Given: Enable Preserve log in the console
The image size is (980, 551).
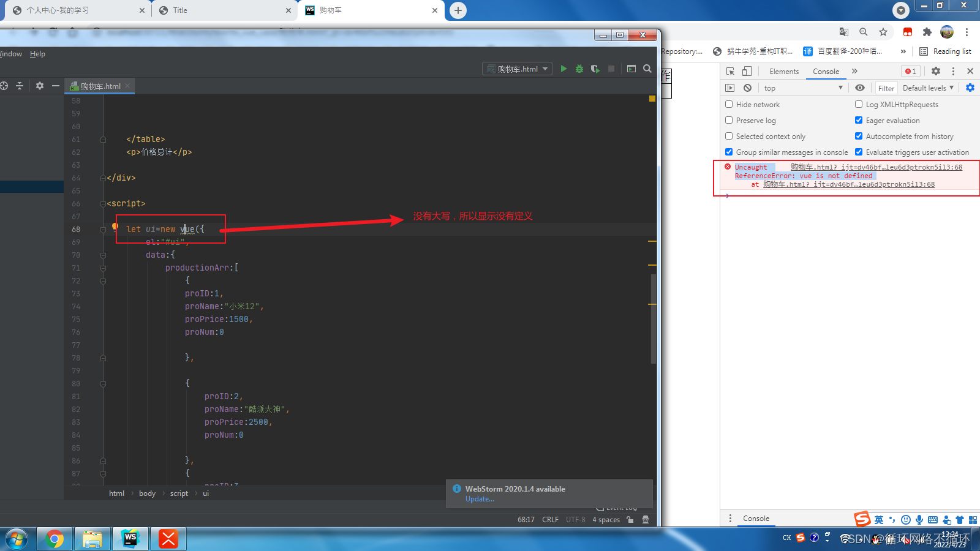Looking at the screenshot, I should 728,120.
